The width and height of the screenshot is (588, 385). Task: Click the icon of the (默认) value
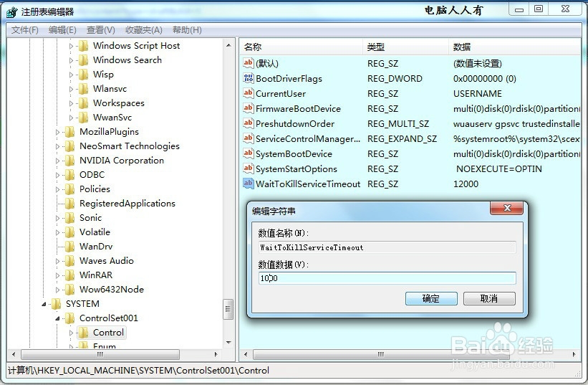tap(249, 63)
